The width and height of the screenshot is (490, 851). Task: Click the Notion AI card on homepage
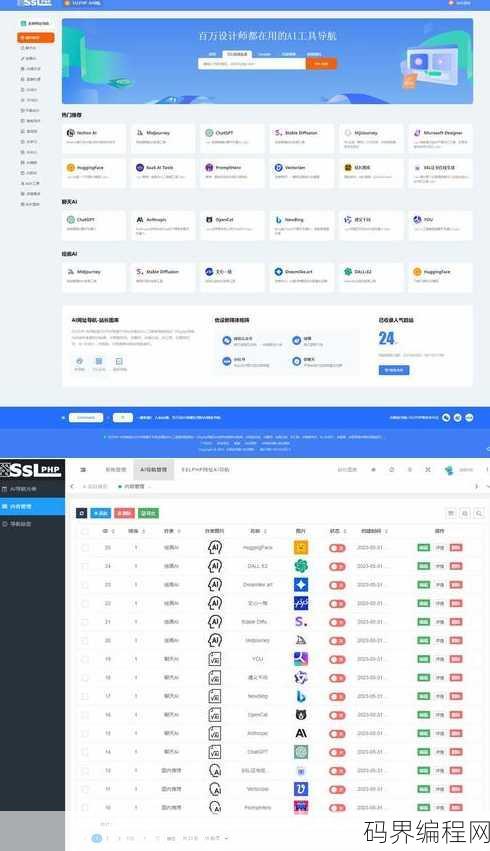pos(93,138)
